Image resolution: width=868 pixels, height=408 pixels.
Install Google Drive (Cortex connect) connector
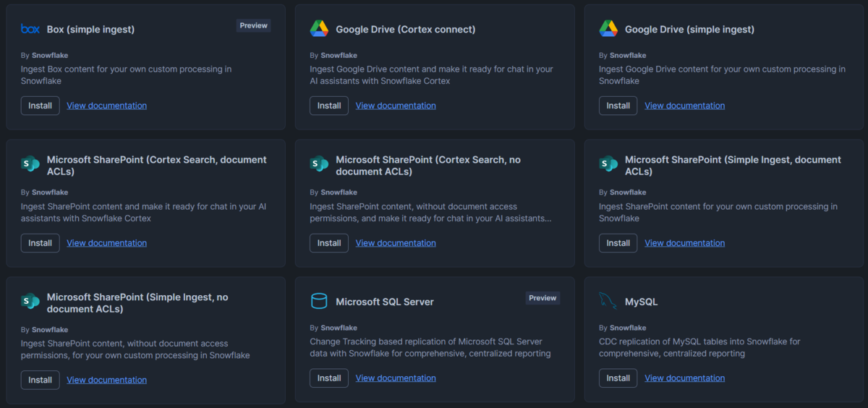pos(329,106)
